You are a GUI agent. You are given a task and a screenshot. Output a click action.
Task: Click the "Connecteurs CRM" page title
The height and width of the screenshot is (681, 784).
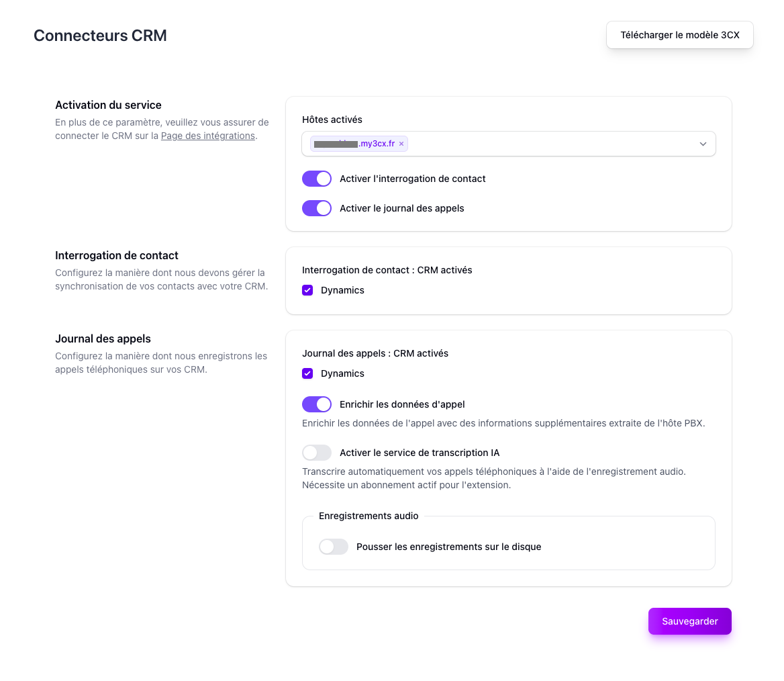[x=100, y=35]
